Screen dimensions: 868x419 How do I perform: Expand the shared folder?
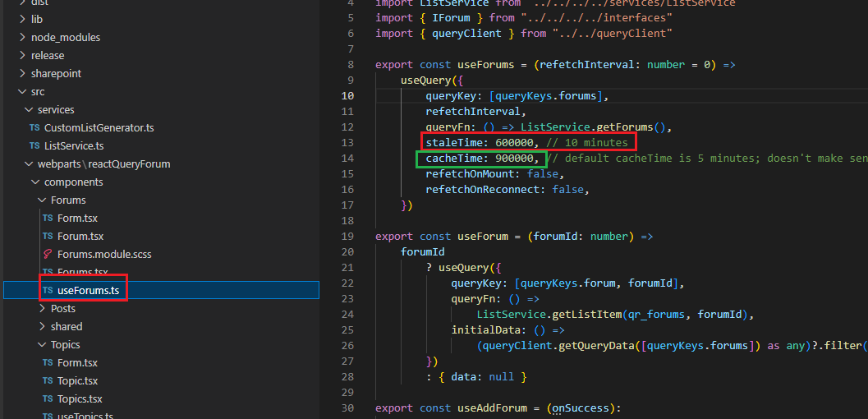click(43, 326)
